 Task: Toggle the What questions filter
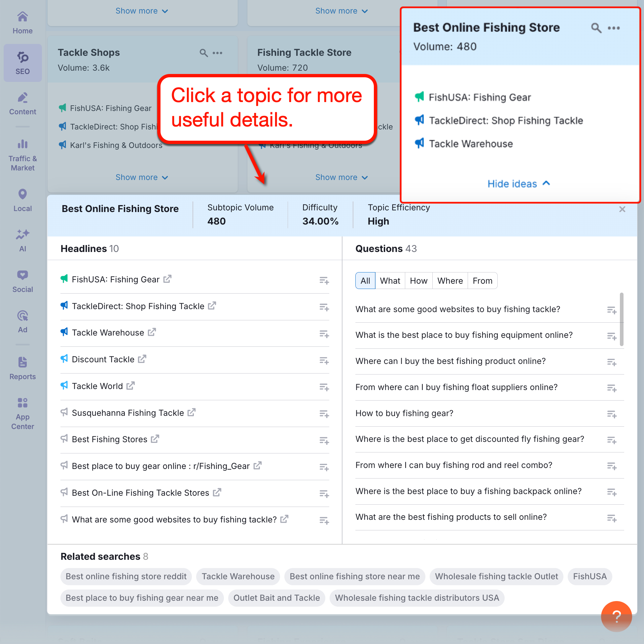390,280
